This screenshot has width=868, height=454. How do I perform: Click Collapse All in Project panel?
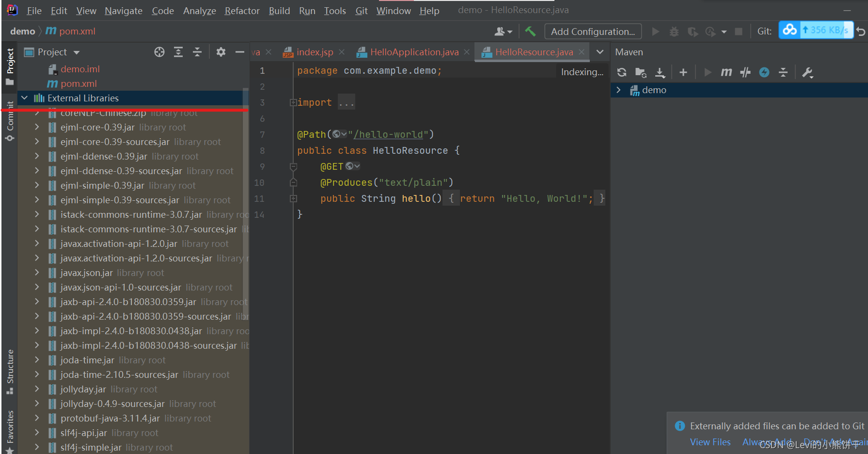(197, 52)
